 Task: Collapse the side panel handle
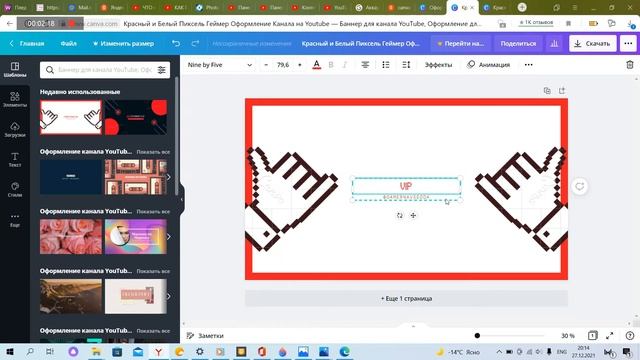(x=182, y=200)
